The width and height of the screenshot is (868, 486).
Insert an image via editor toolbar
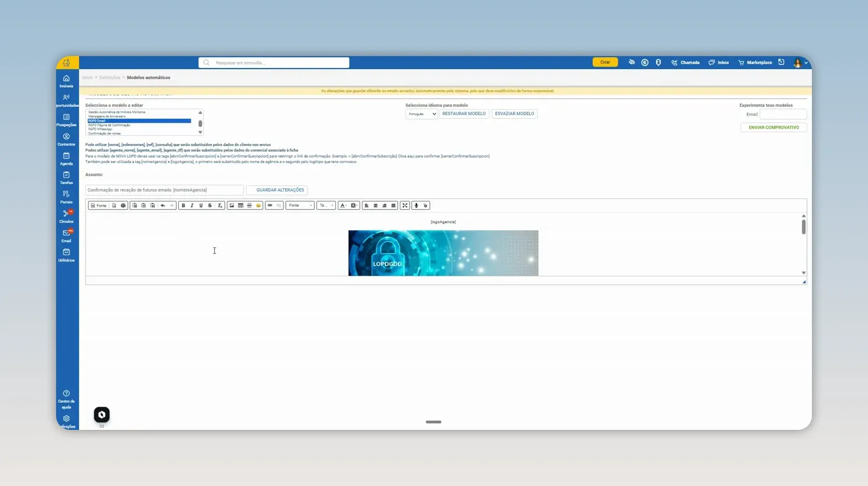click(x=231, y=206)
